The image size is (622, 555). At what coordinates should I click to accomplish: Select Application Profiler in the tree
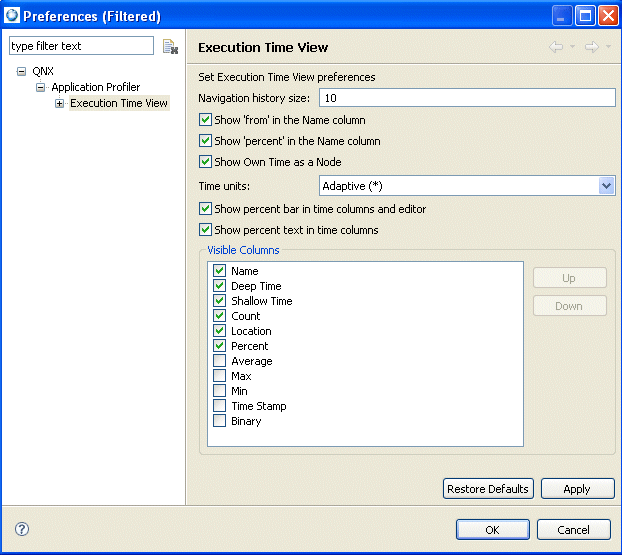[x=95, y=88]
